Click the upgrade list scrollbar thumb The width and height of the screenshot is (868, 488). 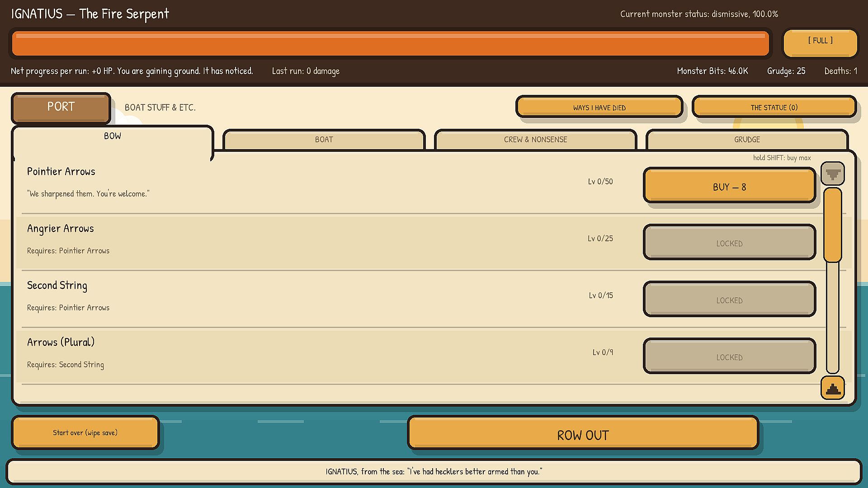(x=832, y=225)
